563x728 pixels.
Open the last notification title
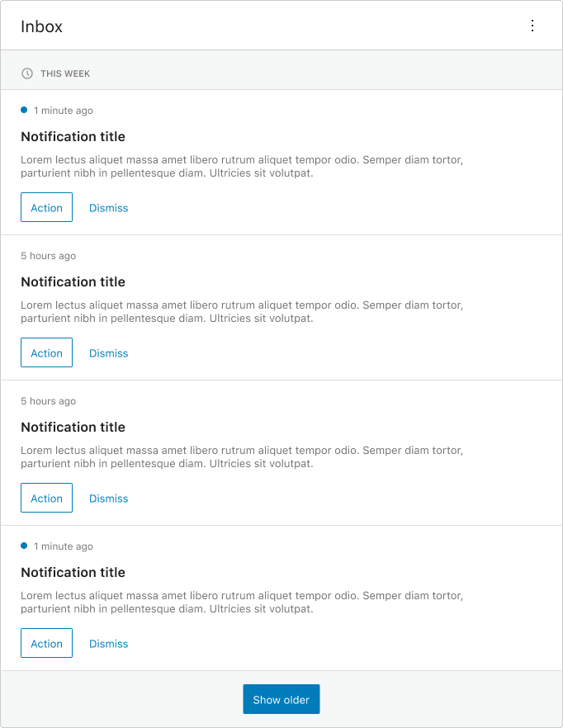pyautogui.click(x=73, y=573)
